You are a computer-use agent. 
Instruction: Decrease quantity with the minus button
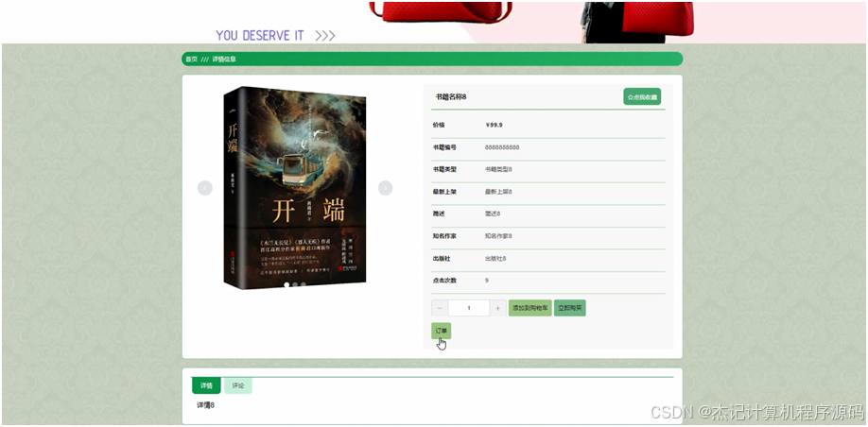click(440, 308)
